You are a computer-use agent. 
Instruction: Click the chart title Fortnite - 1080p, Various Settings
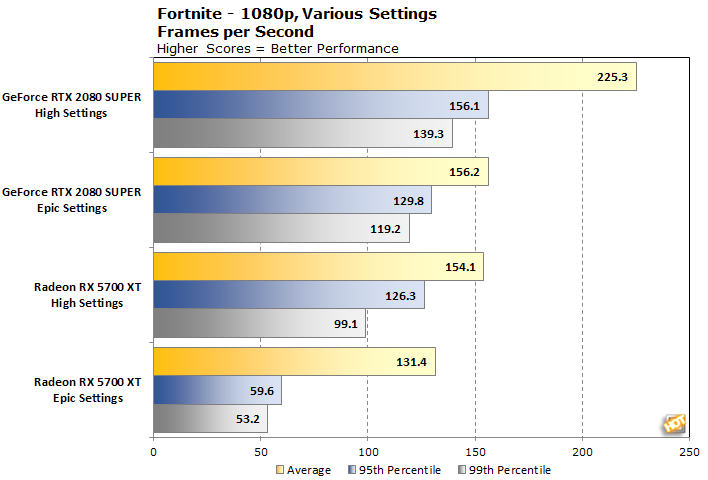(297, 14)
